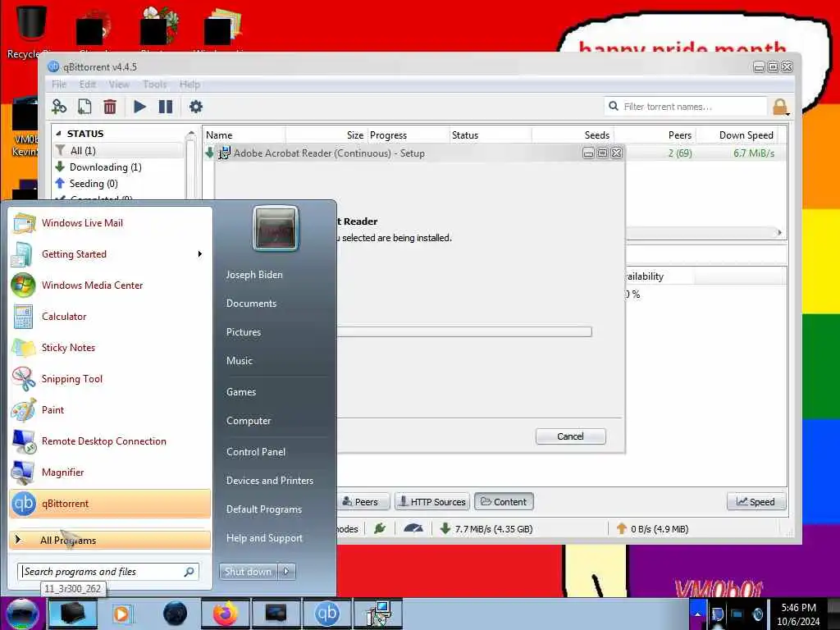The width and height of the screenshot is (840, 630).
Task: Click the green connection status icon
Action: [380, 529]
